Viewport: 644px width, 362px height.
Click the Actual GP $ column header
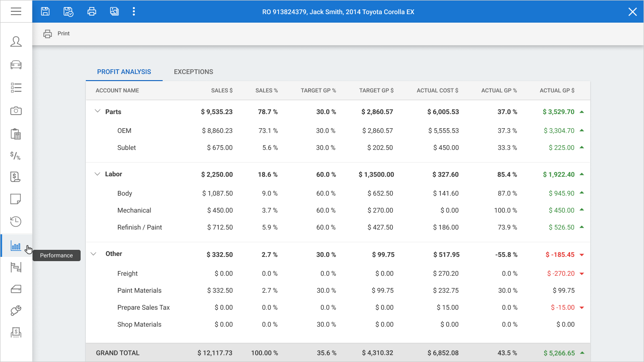557,90
